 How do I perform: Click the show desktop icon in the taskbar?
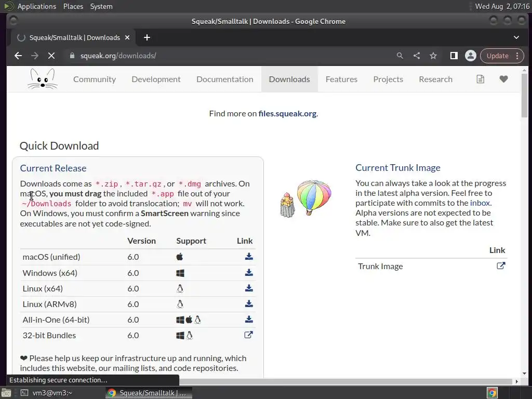point(6,393)
